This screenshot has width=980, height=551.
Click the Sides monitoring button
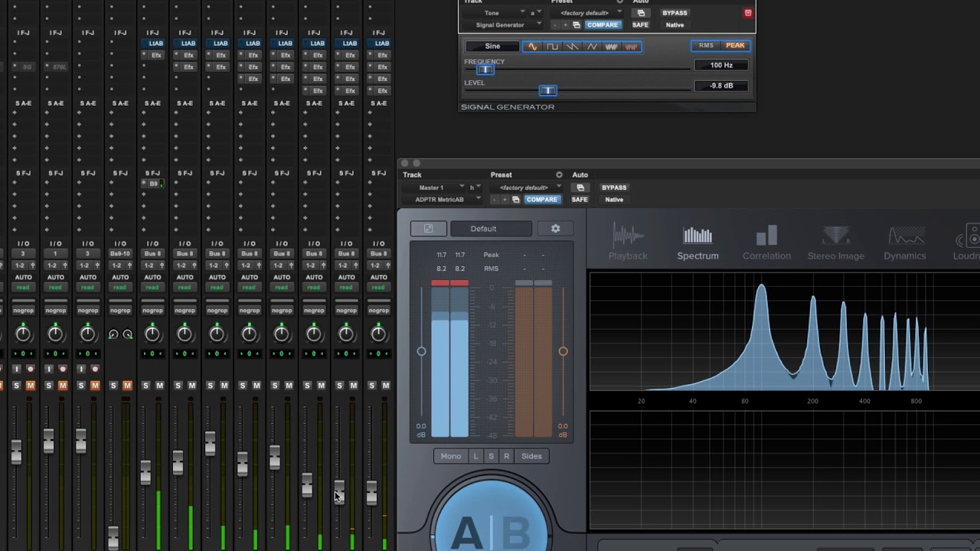coord(531,456)
